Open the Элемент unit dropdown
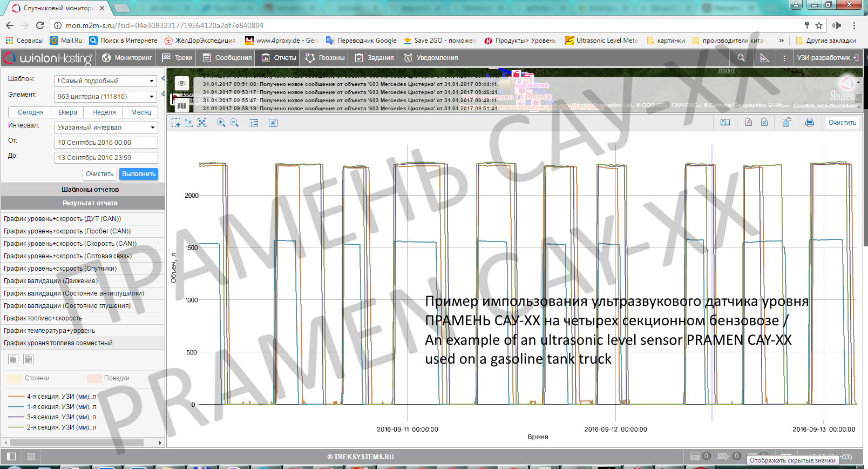 pos(106,97)
